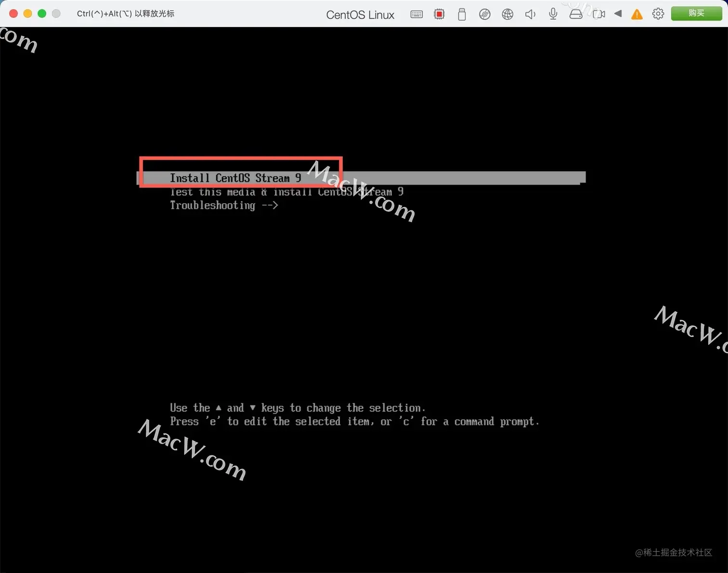
Task: Click the green fullscreen window button
Action: pos(42,13)
